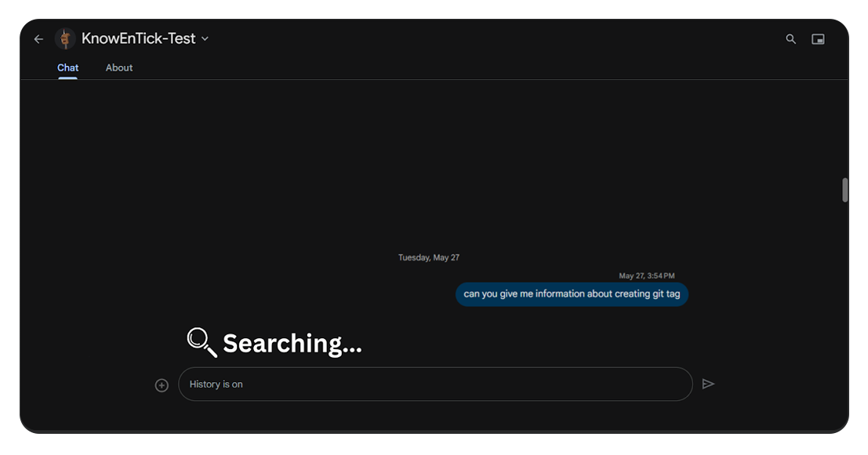Click the 'Searching...' status text

click(292, 343)
